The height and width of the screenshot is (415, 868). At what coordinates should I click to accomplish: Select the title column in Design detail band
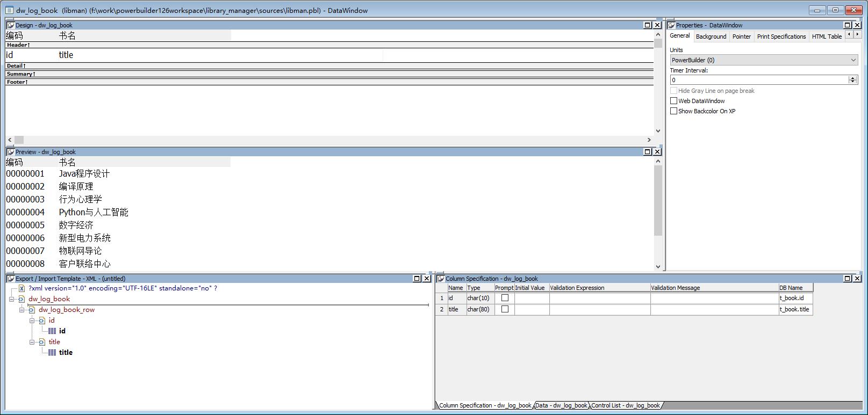tap(220, 55)
